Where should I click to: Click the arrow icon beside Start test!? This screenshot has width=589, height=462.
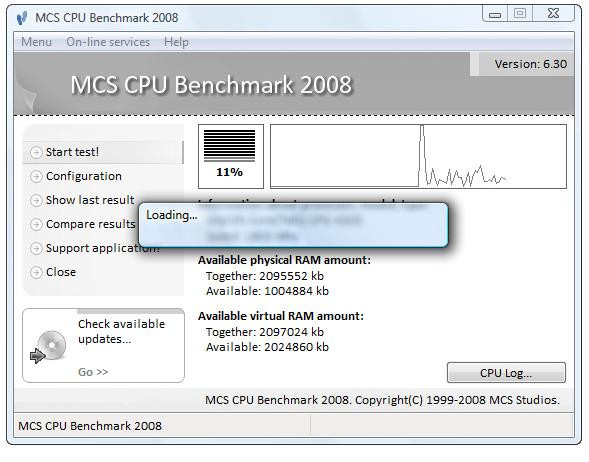(36, 152)
